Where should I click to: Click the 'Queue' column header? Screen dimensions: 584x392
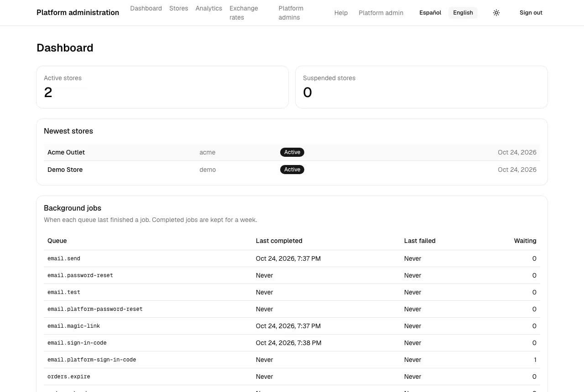[57, 241]
